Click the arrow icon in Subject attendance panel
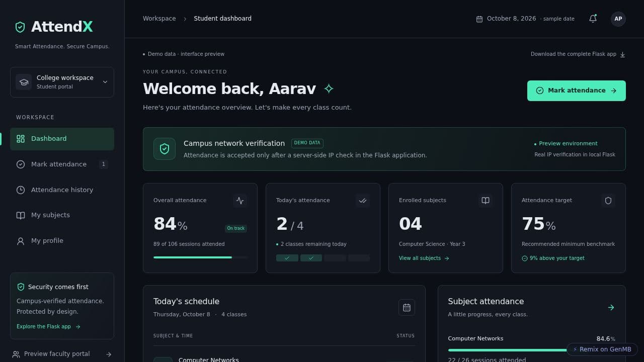 (x=611, y=308)
